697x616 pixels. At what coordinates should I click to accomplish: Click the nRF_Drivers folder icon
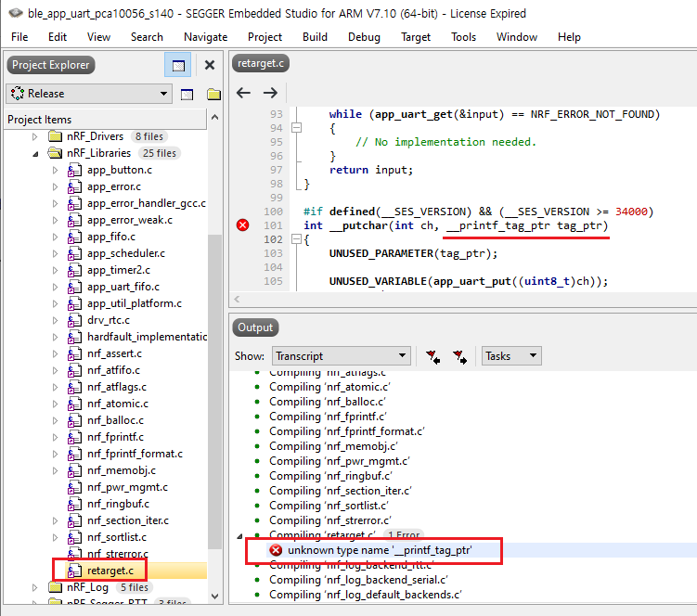point(55,136)
